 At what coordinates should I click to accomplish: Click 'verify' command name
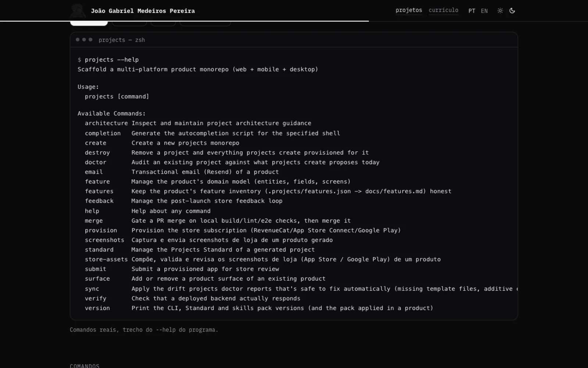tap(96, 298)
